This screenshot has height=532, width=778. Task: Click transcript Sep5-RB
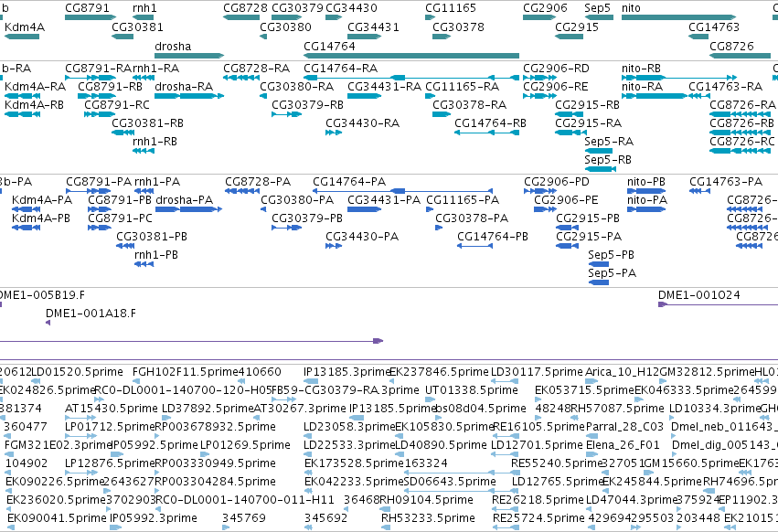click(x=601, y=169)
